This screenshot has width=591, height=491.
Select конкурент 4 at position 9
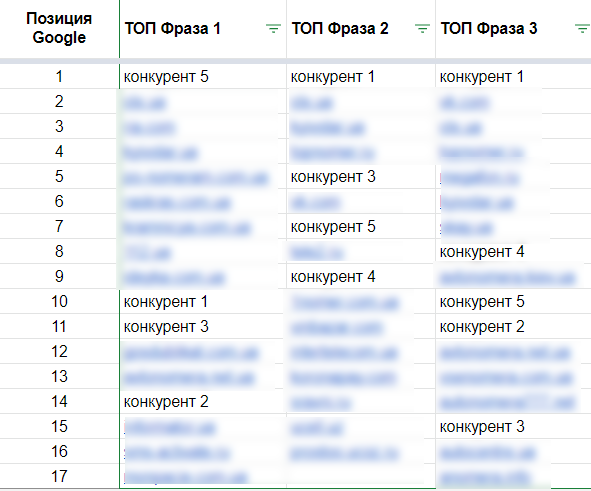click(x=333, y=277)
